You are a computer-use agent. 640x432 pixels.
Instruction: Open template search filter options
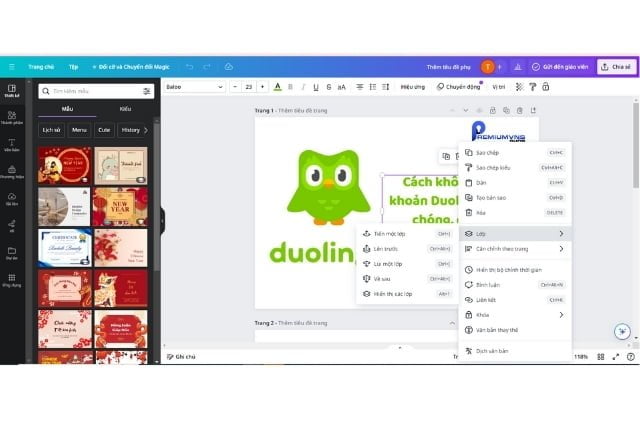pyautogui.click(x=147, y=91)
